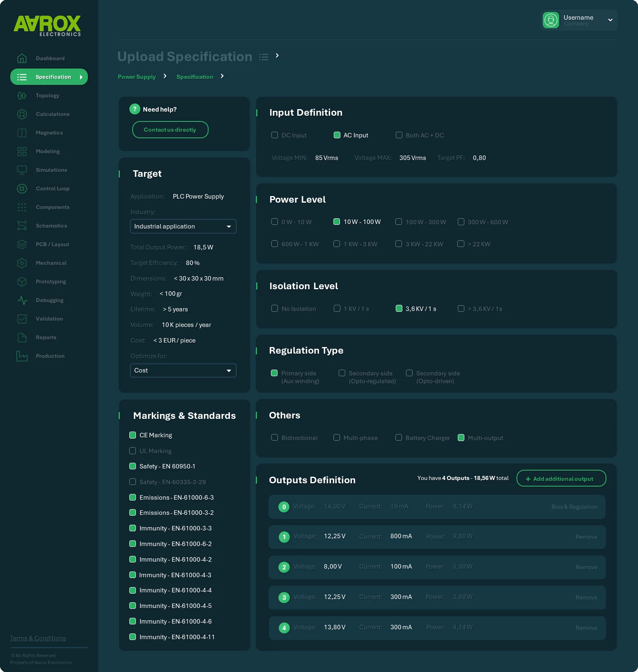Click the Components dots icon
This screenshot has width=638, height=672.
22,207
